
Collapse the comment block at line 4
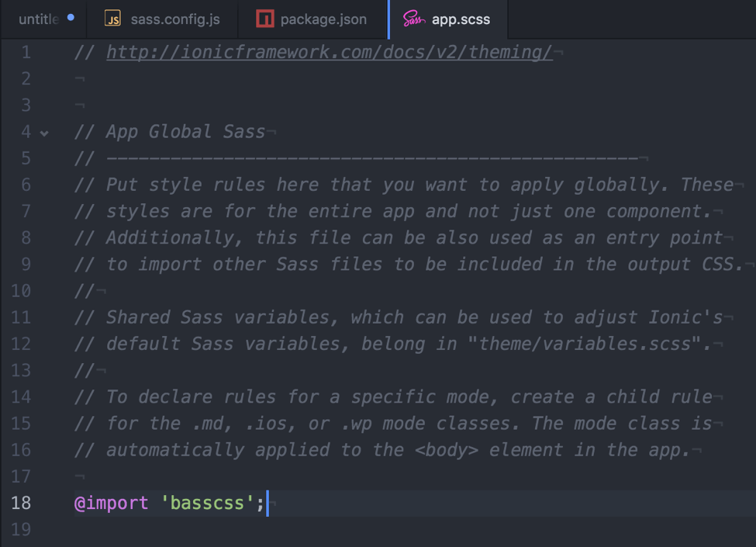click(x=45, y=133)
